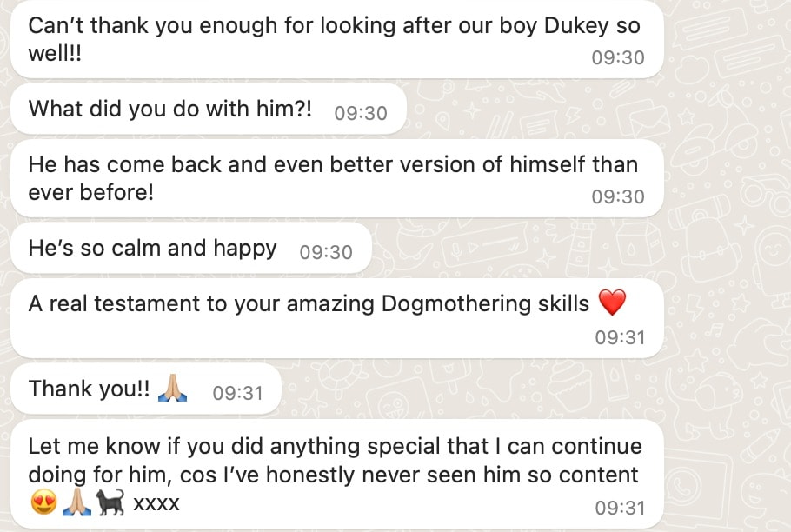
Task: Click the "Thank you!!" message text
Action: pos(89,389)
